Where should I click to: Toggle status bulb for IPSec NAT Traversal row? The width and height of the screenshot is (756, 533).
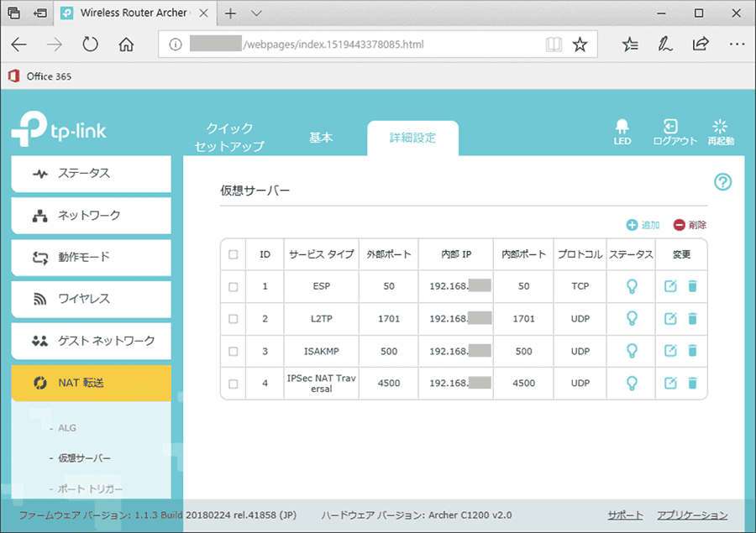[632, 383]
